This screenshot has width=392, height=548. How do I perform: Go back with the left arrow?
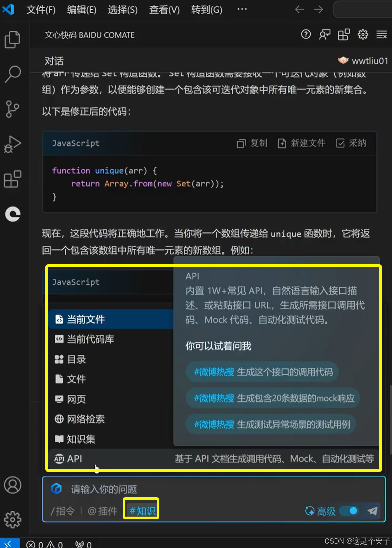(x=300, y=9)
